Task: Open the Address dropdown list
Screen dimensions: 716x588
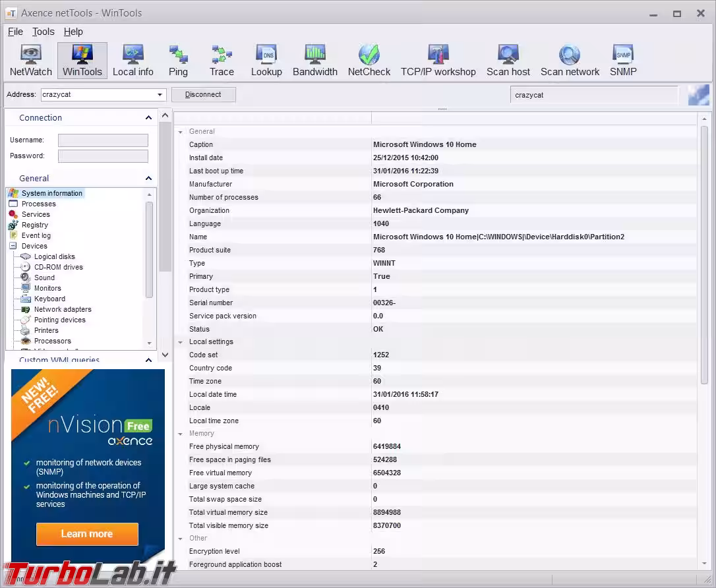Action: [x=160, y=95]
